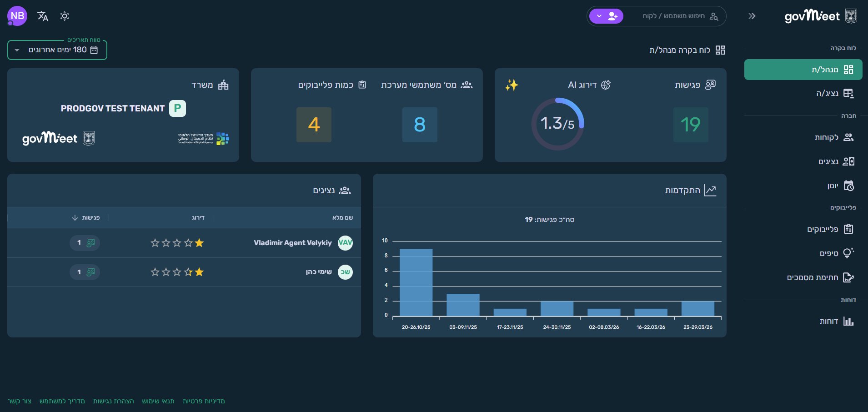Sort by פגישות column header arrow
868x412 pixels.
click(75, 218)
